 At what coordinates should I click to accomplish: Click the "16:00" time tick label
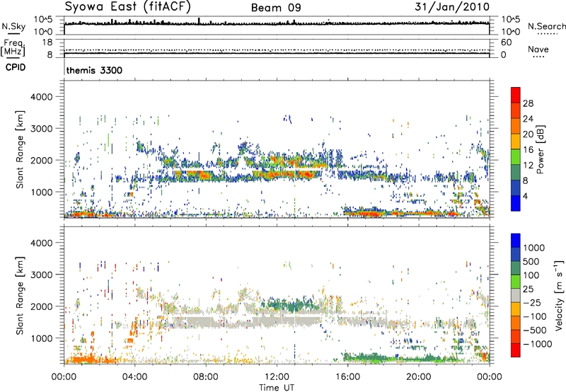click(x=347, y=377)
